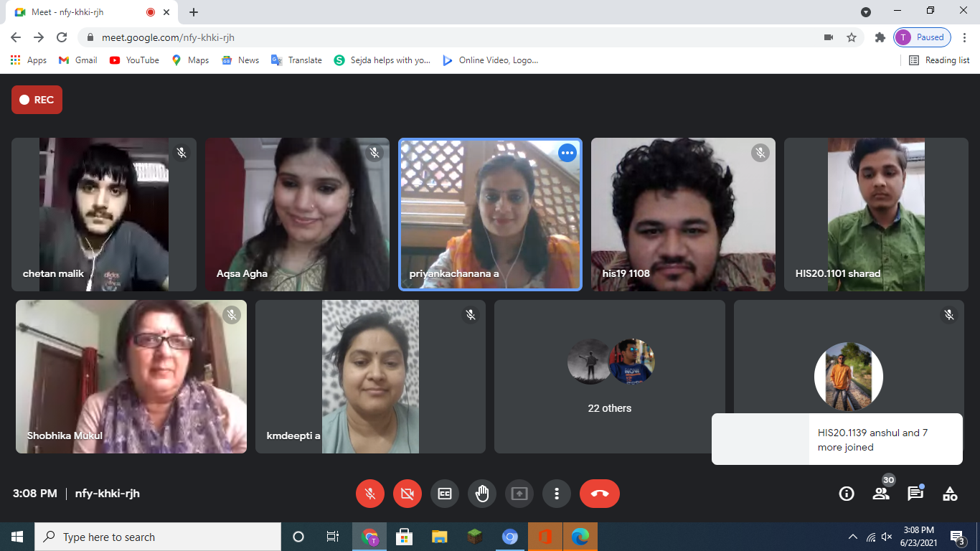Show the participants list
Viewport: 980px width, 551px height.
(x=881, y=494)
